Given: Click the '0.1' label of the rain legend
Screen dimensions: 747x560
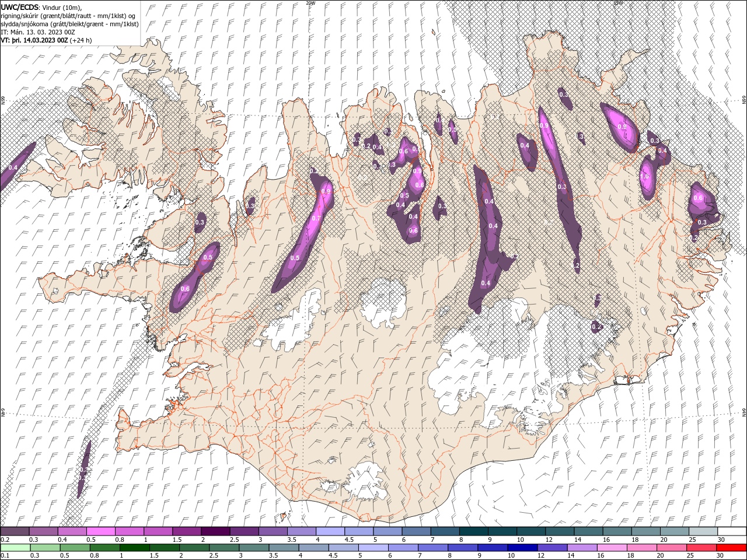Looking at the screenshot, I should (x=5, y=555).
